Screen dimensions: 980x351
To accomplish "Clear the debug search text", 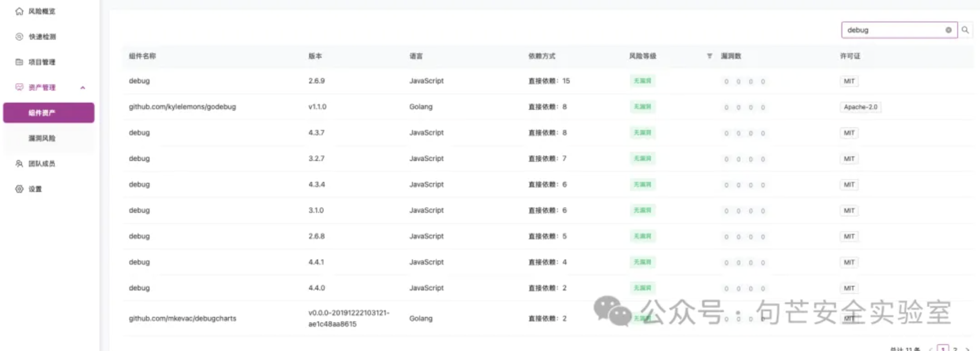I will (948, 30).
